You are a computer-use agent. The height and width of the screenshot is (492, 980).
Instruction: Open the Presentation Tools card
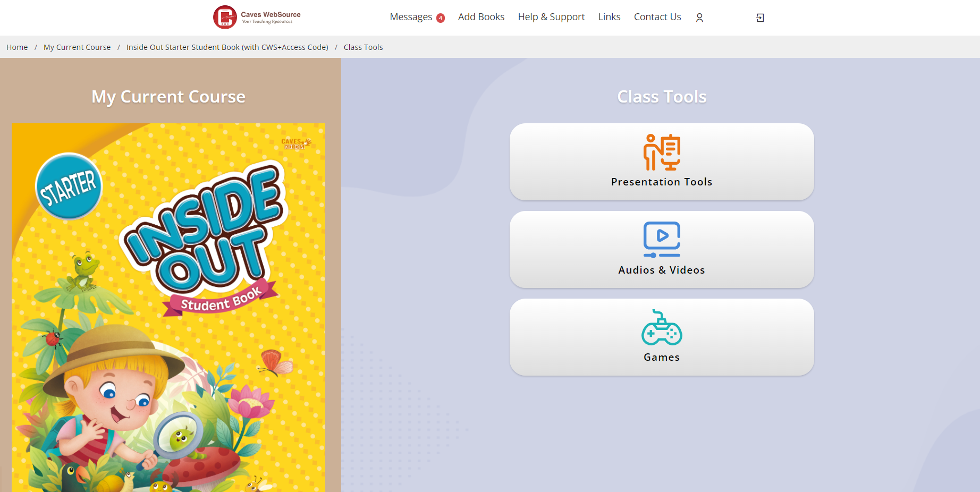click(x=662, y=162)
